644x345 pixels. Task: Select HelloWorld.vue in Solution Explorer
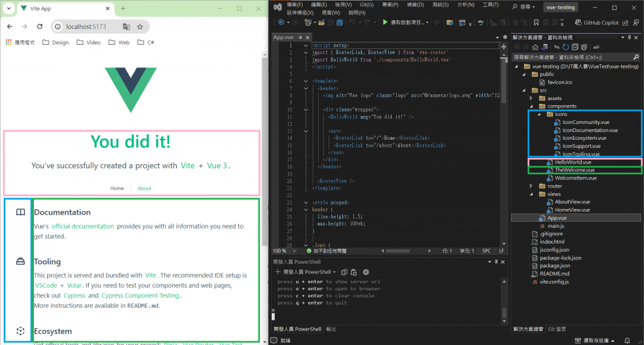(573, 162)
